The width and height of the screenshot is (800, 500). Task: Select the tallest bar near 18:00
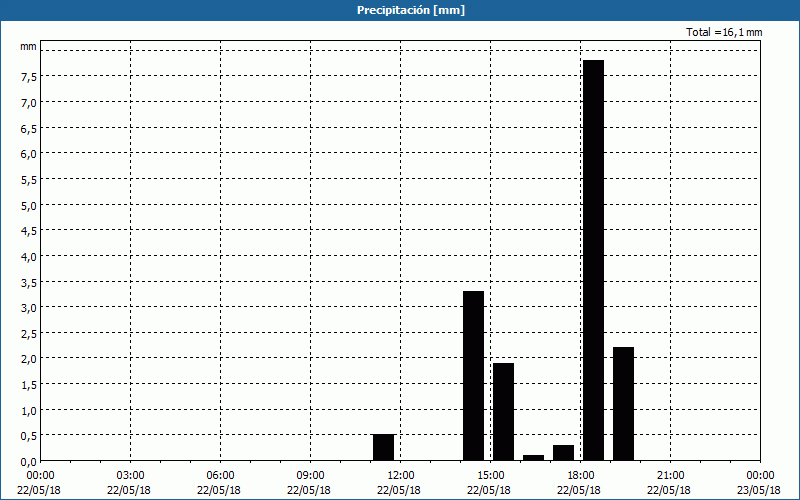click(593, 260)
